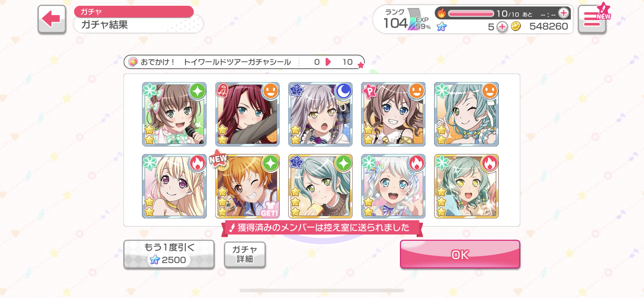This screenshot has height=298, width=644.
Task: Tap the rank 104 EXP display
Action: coord(406,20)
